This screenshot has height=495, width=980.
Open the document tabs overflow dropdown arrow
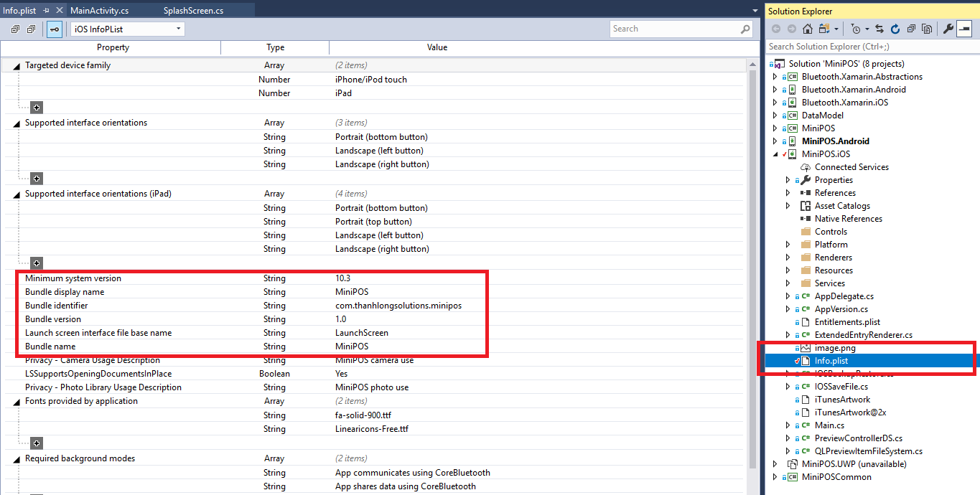(755, 11)
